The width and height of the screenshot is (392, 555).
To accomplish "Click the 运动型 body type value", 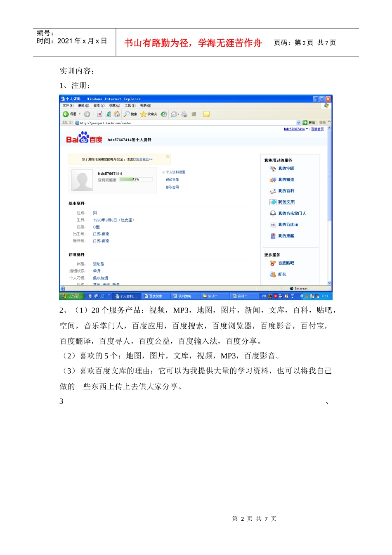I will pyautogui.click(x=99, y=264).
